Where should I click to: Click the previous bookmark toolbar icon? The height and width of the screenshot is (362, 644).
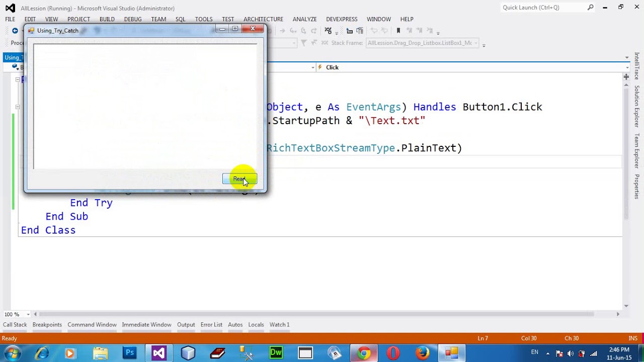(409, 31)
